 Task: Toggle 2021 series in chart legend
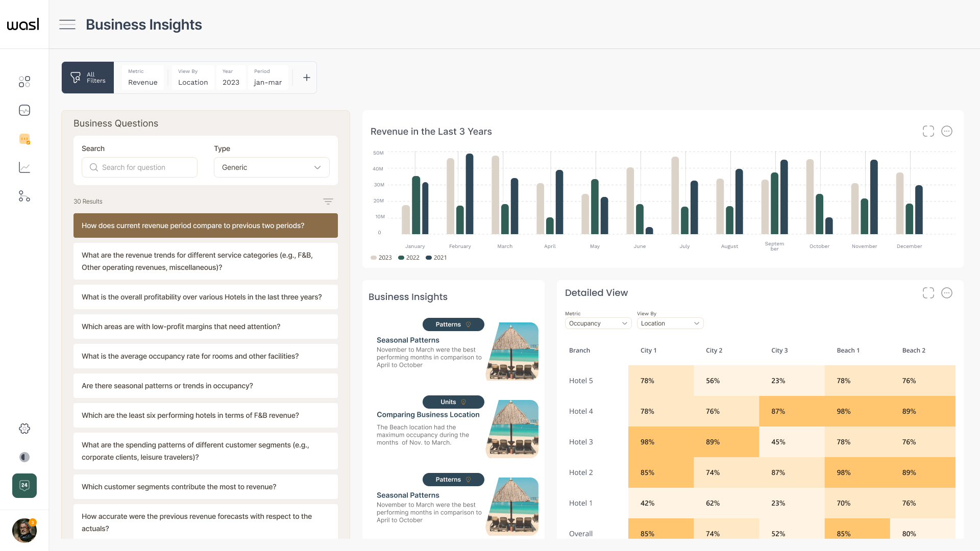pos(436,258)
